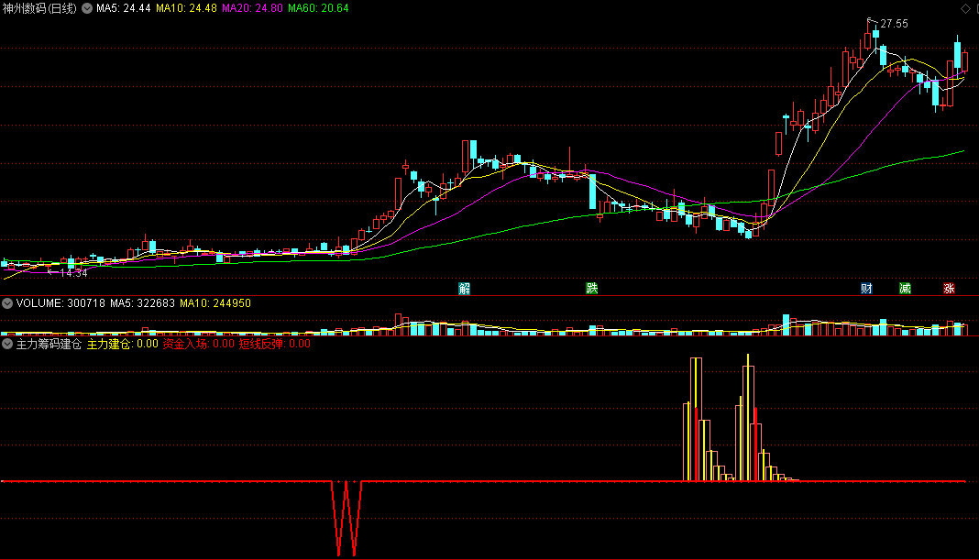Expand the 主力筹码建仓 indicator settings arrow
This screenshot has width=979, height=560.
pyautogui.click(x=7, y=344)
